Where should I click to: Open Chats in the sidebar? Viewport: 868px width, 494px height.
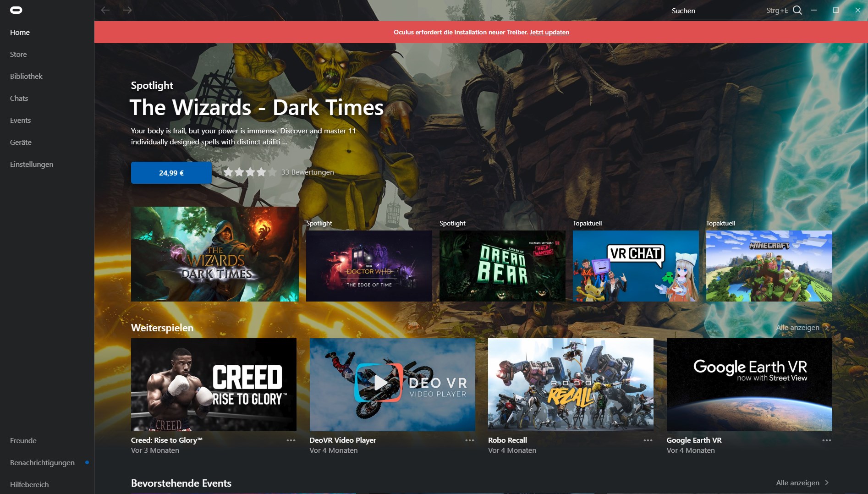click(19, 98)
